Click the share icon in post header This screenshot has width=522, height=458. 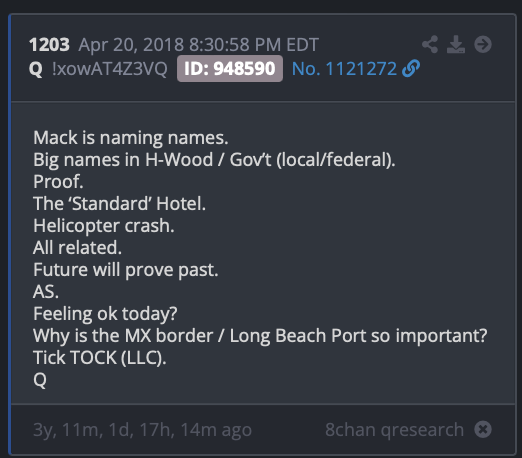pos(430,44)
